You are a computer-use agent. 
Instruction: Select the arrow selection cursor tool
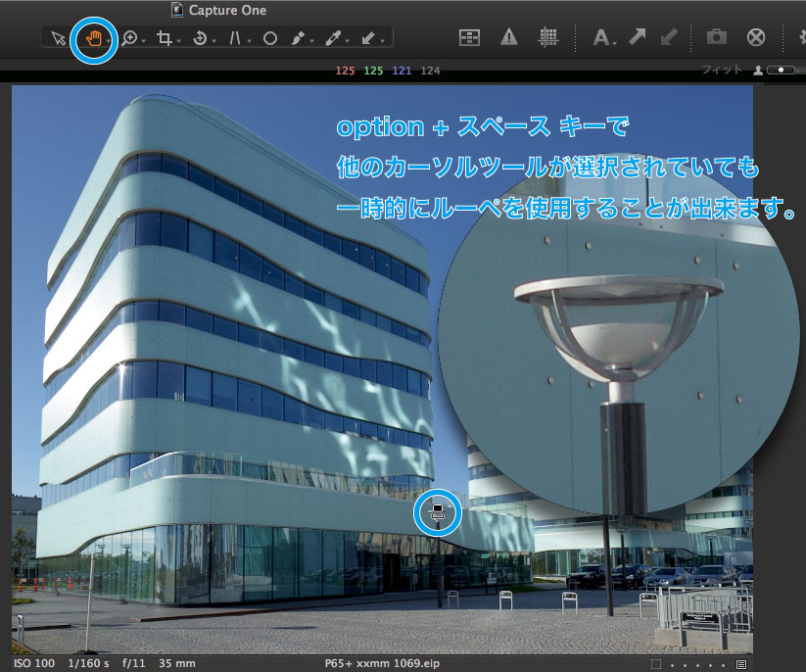coord(57,37)
